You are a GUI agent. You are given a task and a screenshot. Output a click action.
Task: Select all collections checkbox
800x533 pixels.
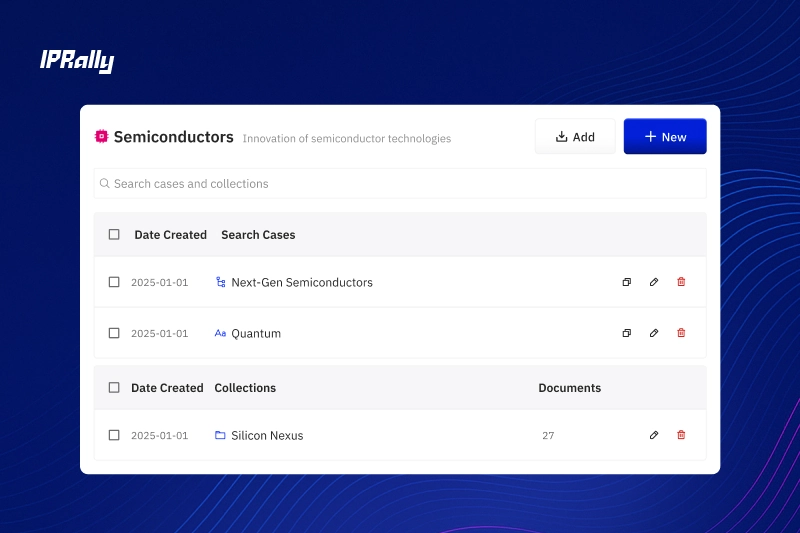114,388
